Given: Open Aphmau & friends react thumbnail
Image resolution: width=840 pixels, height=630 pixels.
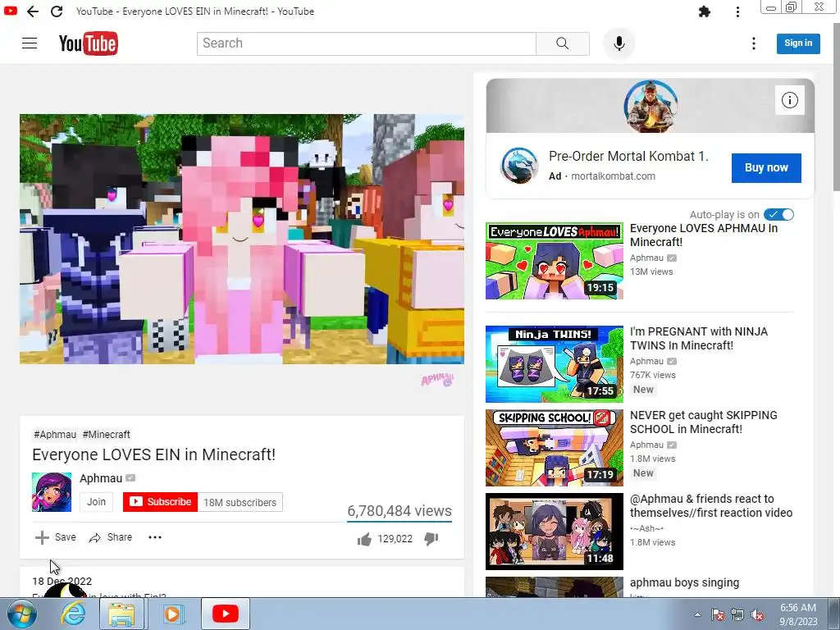Looking at the screenshot, I should [555, 532].
